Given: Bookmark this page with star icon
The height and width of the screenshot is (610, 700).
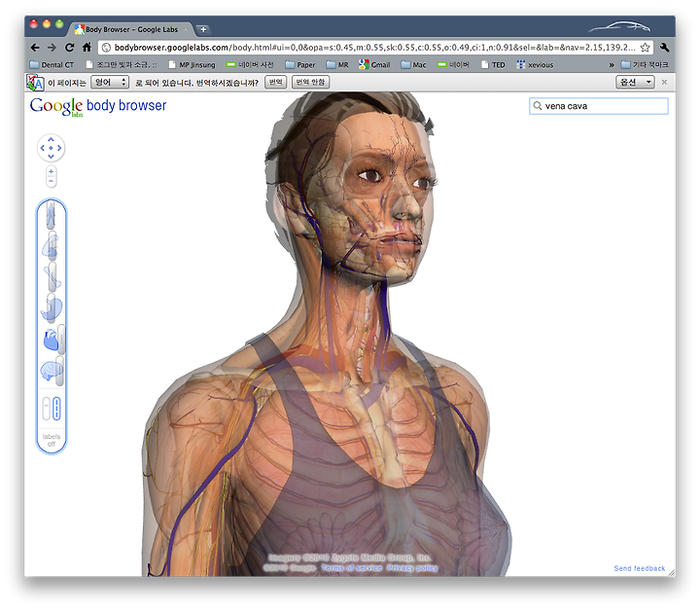Looking at the screenshot, I should pyautogui.click(x=645, y=48).
